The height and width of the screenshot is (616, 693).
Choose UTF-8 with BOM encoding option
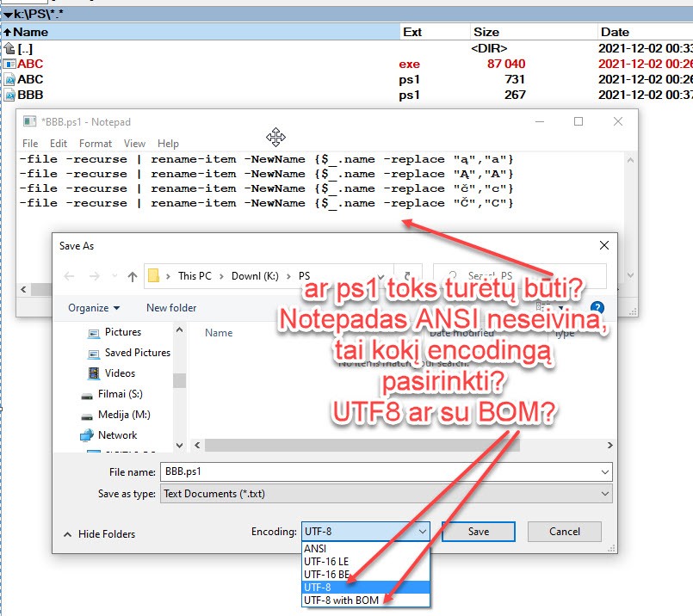coord(342,600)
